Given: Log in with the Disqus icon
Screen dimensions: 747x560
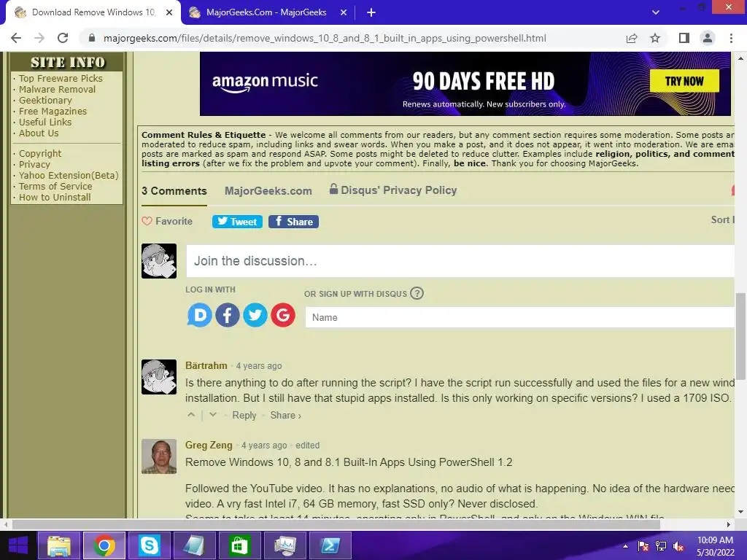Looking at the screenshot, I should (x=199, y=315).
